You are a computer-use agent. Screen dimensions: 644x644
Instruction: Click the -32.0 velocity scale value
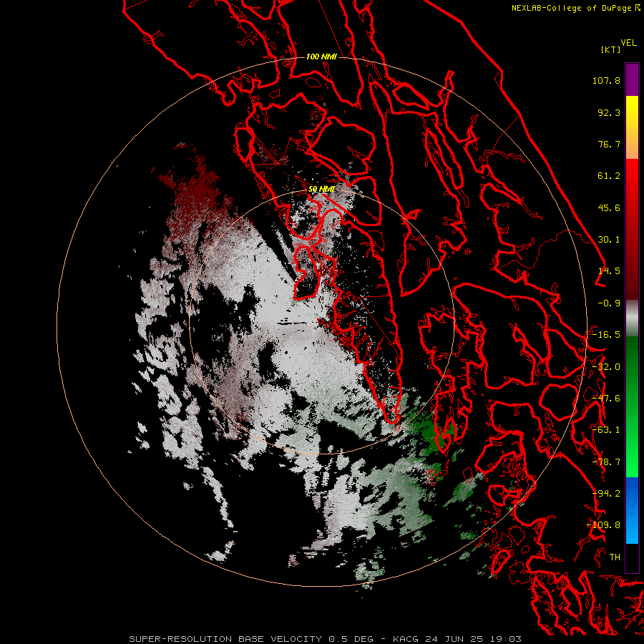pos(606,367)
